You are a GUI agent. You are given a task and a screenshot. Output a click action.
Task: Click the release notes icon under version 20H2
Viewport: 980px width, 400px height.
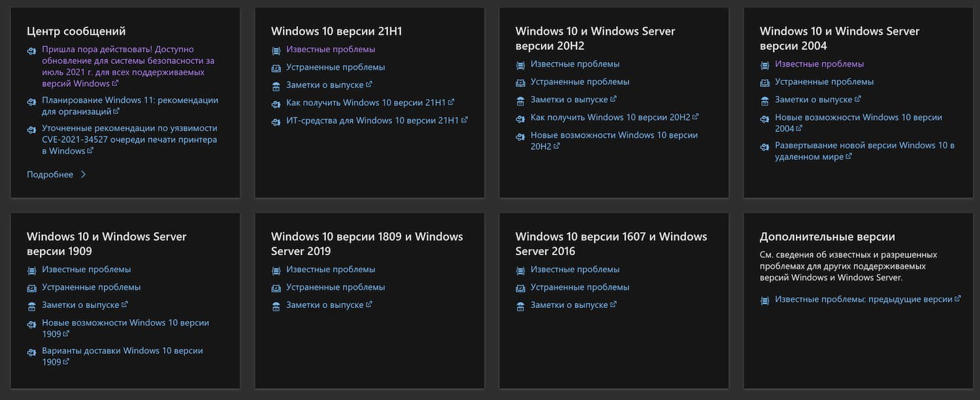[x=520, y=100]
